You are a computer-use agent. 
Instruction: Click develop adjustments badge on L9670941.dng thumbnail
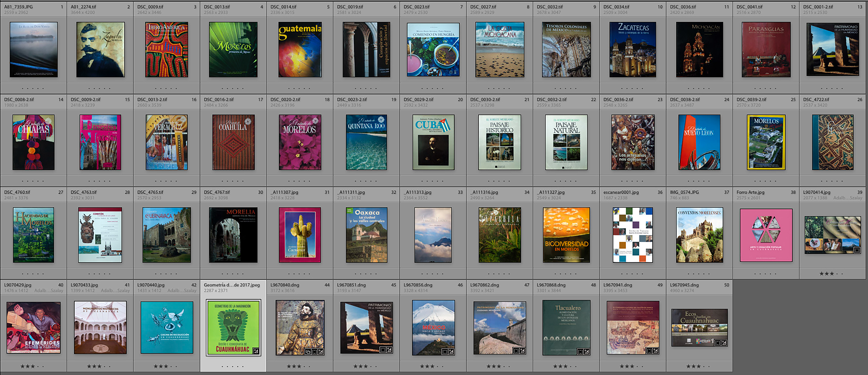[x=656, y=351]
